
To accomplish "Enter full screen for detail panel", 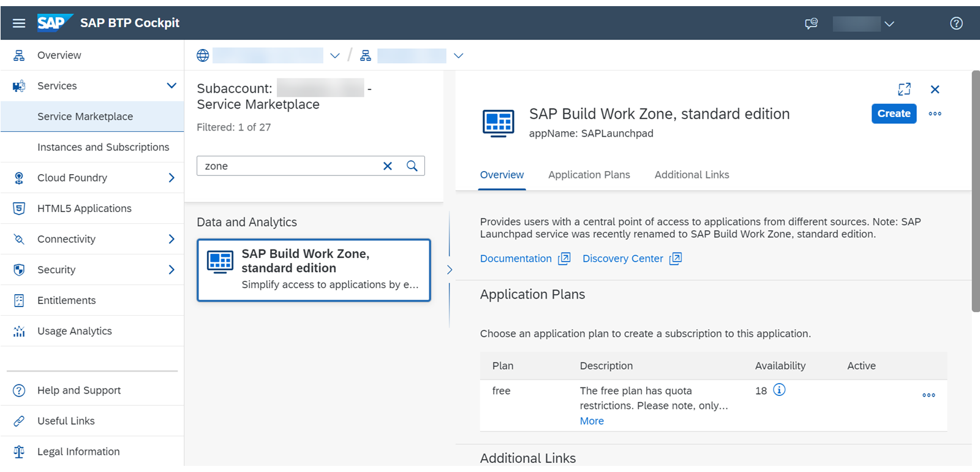I will click(904, 89).
